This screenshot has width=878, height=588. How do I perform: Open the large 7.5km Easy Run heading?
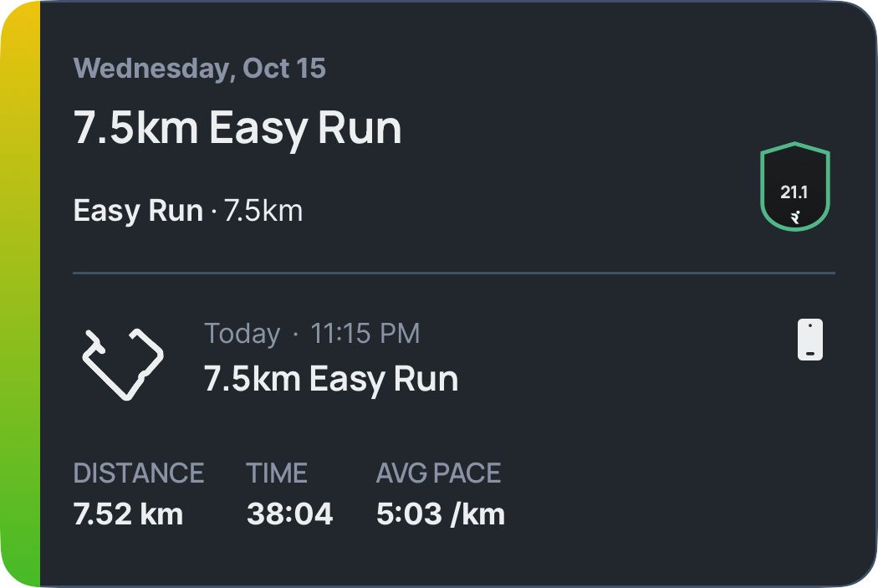(237, 128)
